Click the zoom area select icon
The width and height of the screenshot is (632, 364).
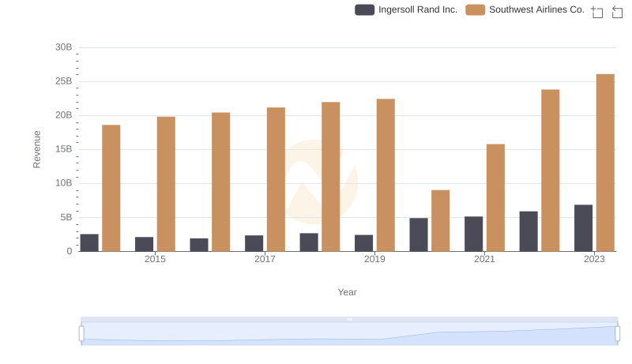(x=597, y=12)
